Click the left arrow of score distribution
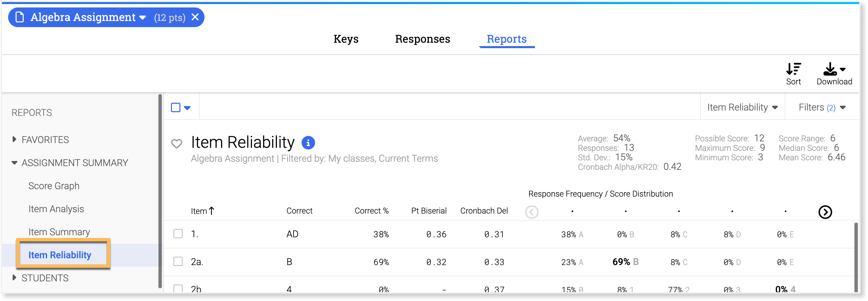The width and height of the screenshot is (868, 301). (531, 212)
